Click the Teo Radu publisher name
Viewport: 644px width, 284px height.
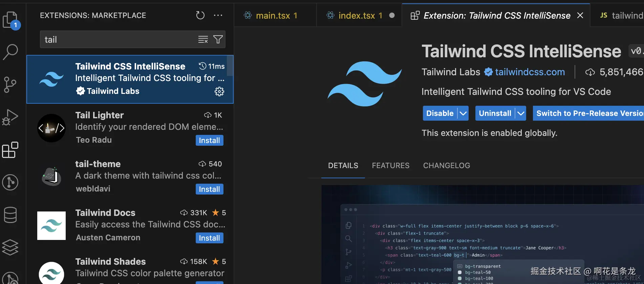point(94,140)
